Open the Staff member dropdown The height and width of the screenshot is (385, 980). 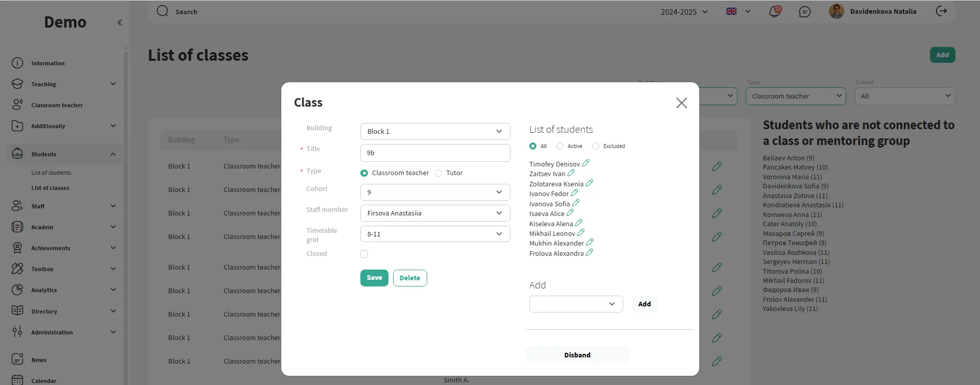[435, 213]
